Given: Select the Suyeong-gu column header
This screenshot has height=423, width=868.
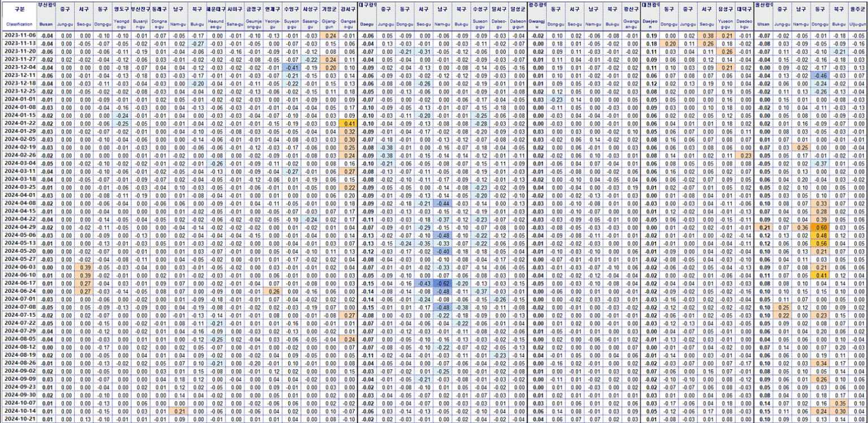Looking at the screenshot, I should pyautogui.click(x=292, y=25).
